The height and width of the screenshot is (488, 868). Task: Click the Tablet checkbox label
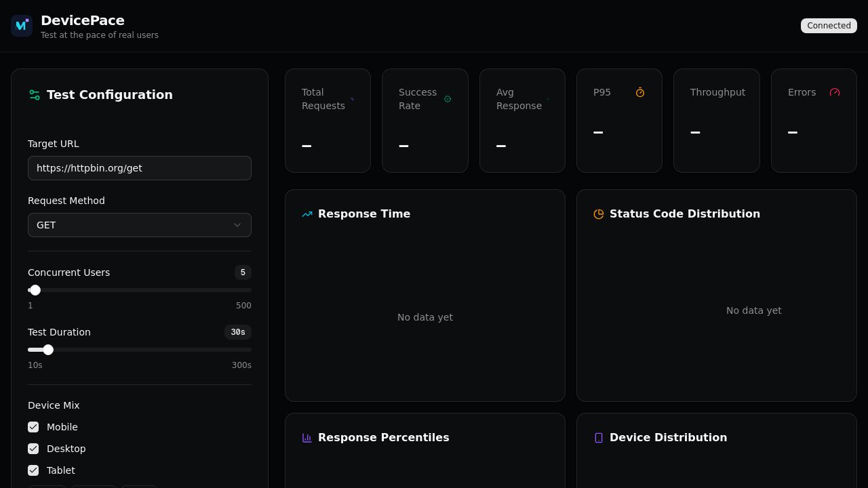click(61, 470)
